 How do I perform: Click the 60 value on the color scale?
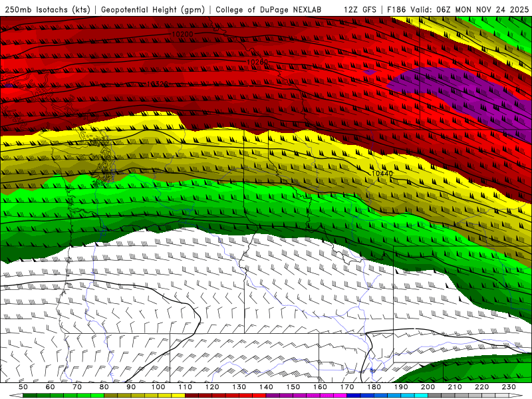click(50, 387)
